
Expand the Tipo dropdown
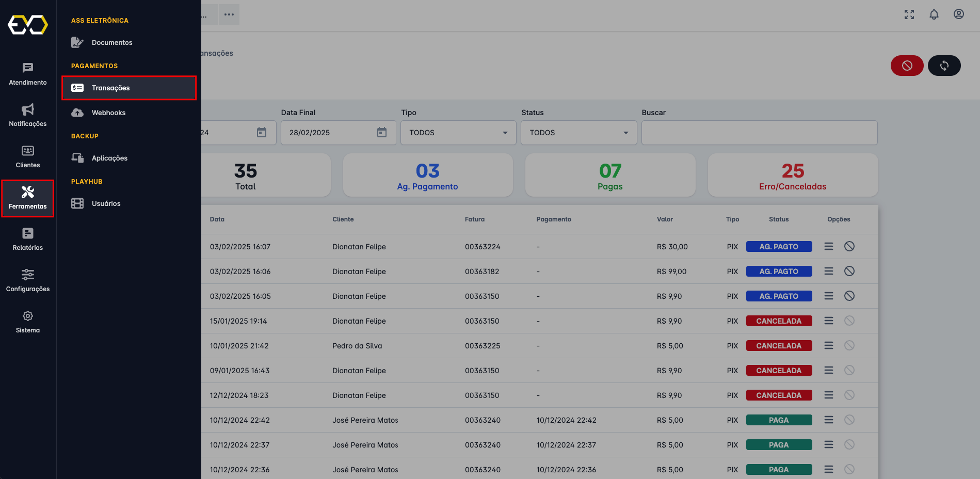tap(458, 133)
